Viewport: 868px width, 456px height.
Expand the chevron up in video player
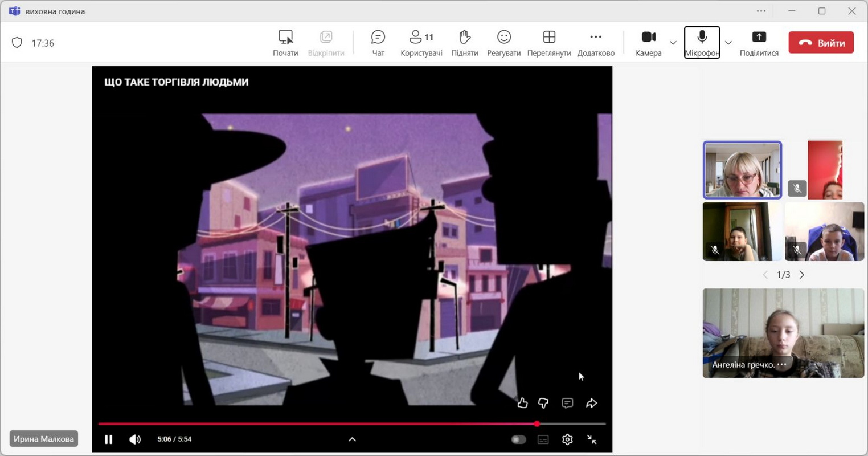coord(352,439)
